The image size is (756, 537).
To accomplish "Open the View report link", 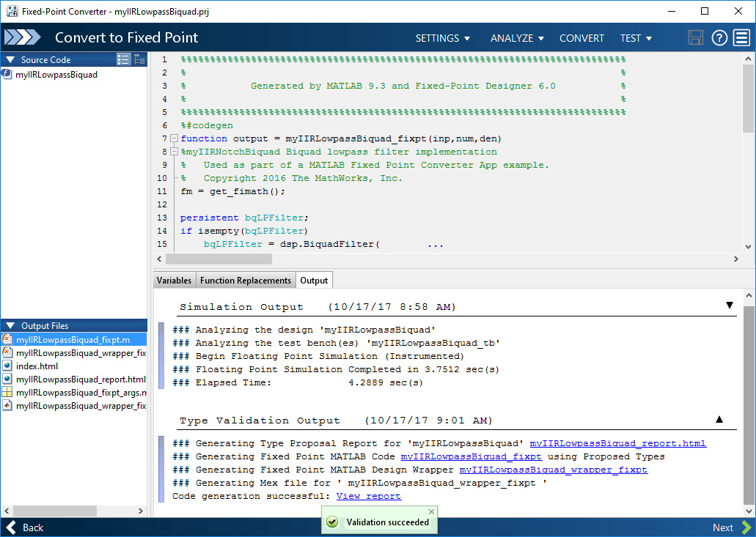I will 368,496.
